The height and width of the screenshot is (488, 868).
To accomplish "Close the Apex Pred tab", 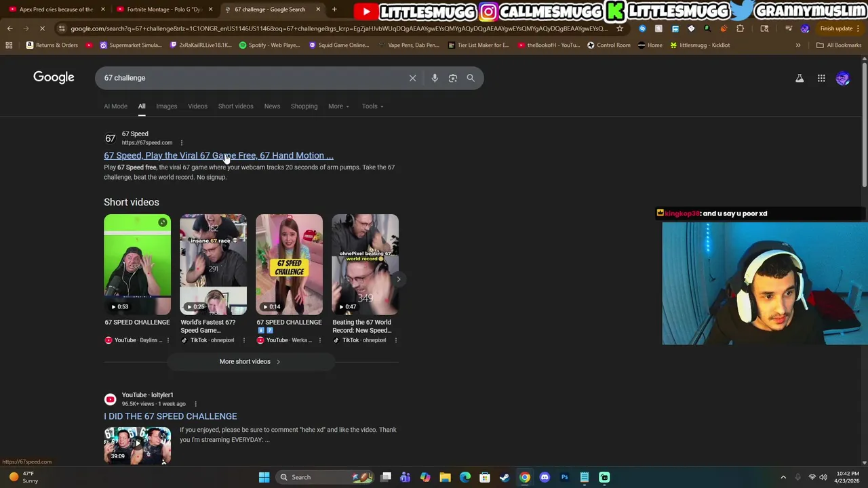I will click(x=102, y=9).
